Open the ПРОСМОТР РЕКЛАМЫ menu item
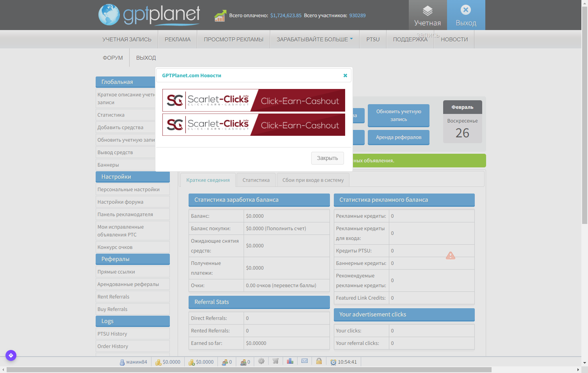This screenshot has height=373, width=588. (233, 39)
